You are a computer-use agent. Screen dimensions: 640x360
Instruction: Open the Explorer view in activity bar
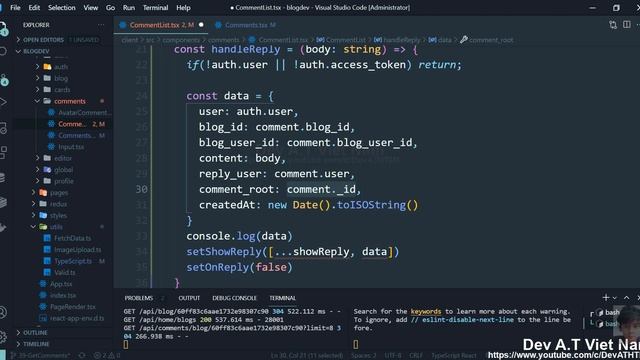3,28
